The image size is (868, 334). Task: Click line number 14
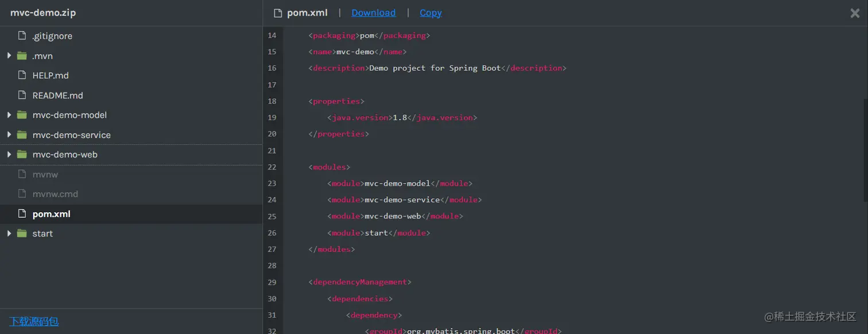click(272, 36)
